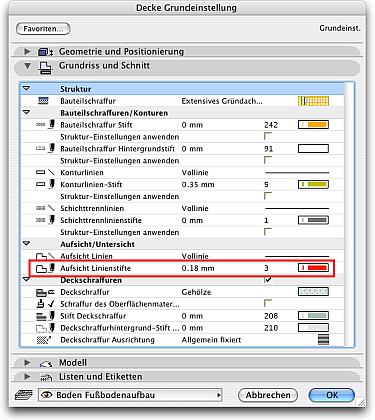
Task: Click the 0.35 mm pen width
Action: click(198, 184)
